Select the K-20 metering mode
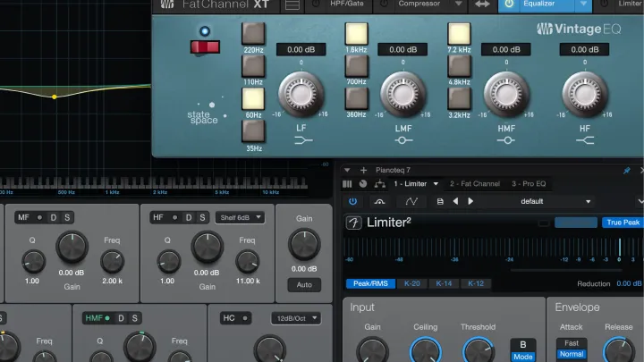The image size is (644, 362). pyautogui.click(x=412, y=283)
